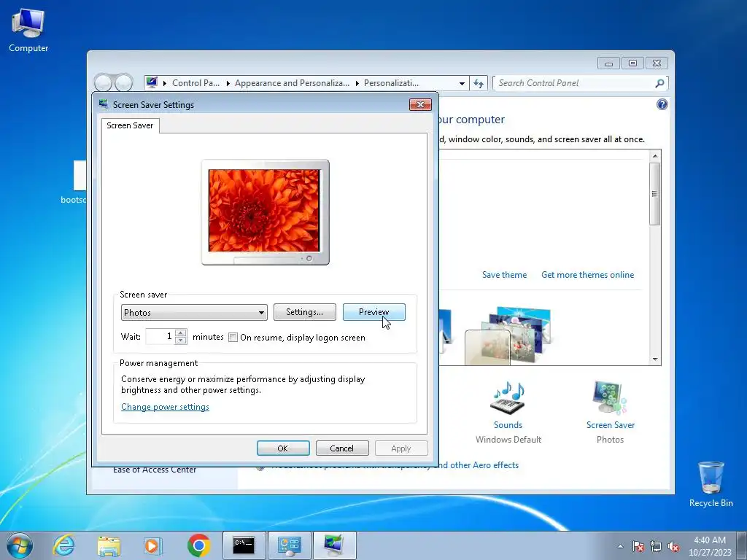Screen dimensions: 747x560
Task: Preview the selected screen saver
Action: [x=374, y=312]
